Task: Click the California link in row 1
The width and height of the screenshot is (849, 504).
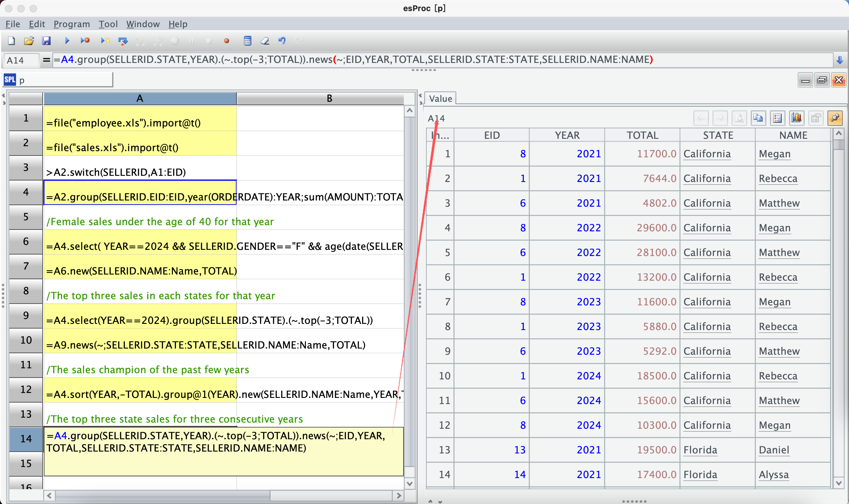Action: point(707,154)
